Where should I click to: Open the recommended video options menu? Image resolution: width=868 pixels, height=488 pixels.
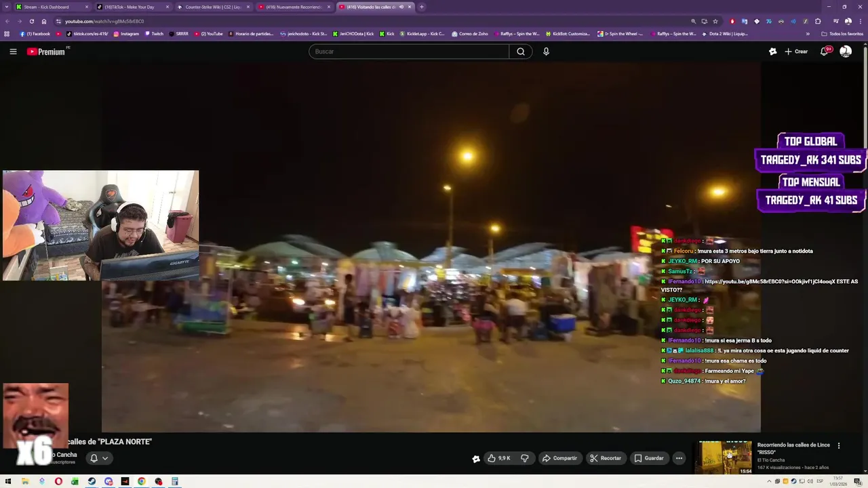pos(839,446)
